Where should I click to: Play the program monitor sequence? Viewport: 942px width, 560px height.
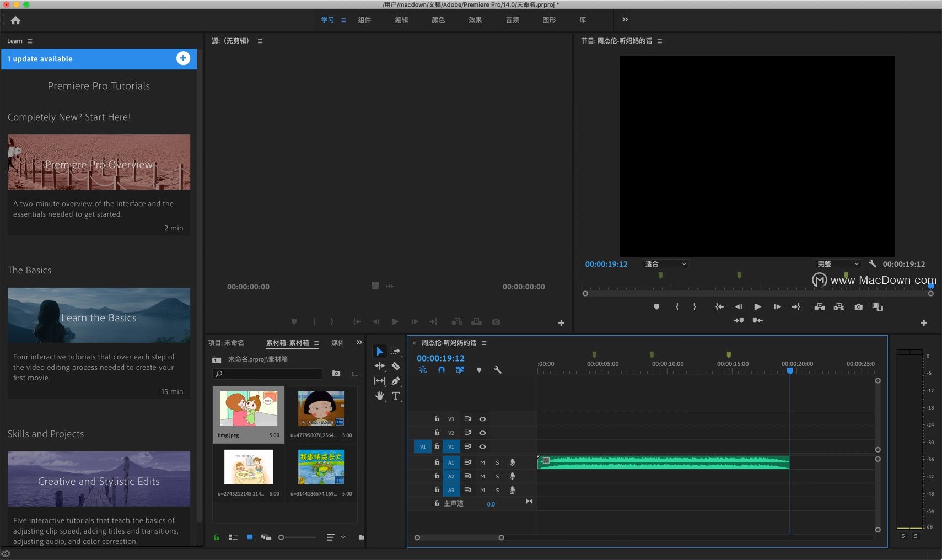pos(757,307)
